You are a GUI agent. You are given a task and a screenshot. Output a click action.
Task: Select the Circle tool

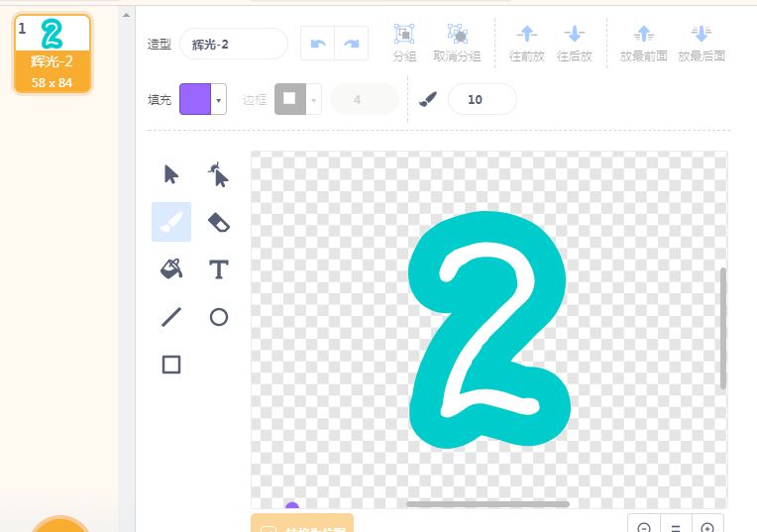coord(219,317)
